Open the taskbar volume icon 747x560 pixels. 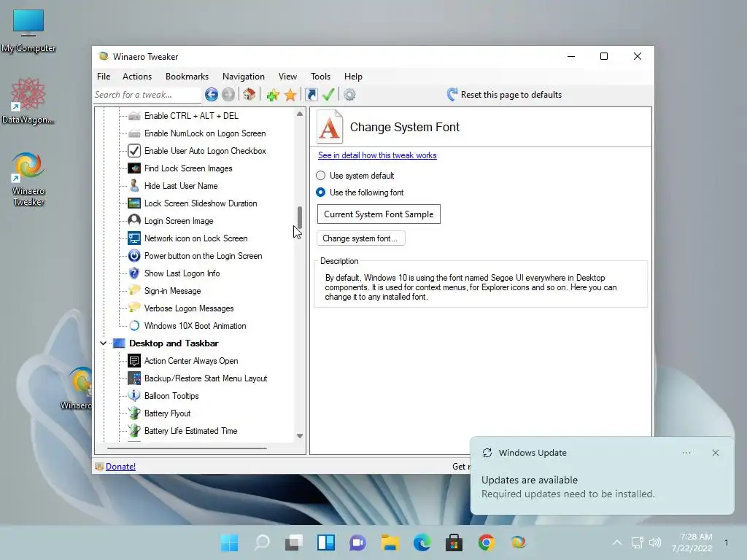[x=655, y=542]
